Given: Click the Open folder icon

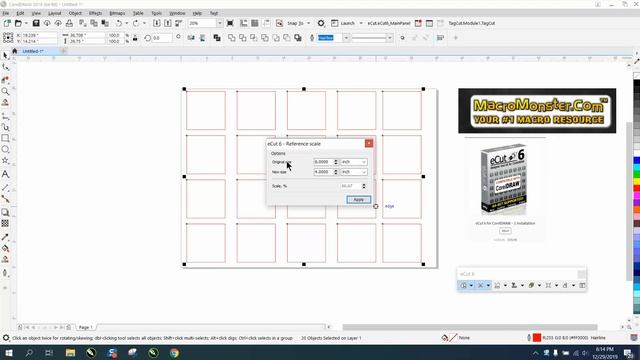Looking at the screenshot, I should pos(18,23).
